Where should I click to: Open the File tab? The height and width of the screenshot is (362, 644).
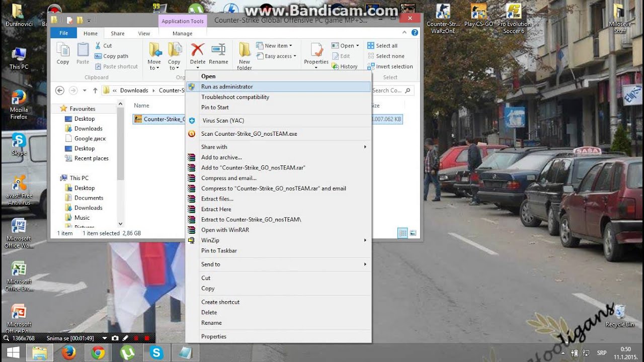click(x=64, y=33)
